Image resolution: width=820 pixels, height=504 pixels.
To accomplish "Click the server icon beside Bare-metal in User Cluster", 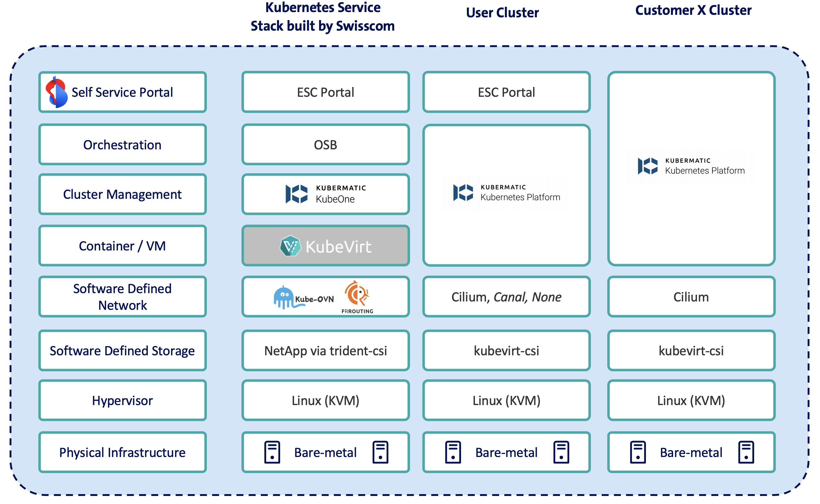I will pyautogui.click(x=453, y=452).
